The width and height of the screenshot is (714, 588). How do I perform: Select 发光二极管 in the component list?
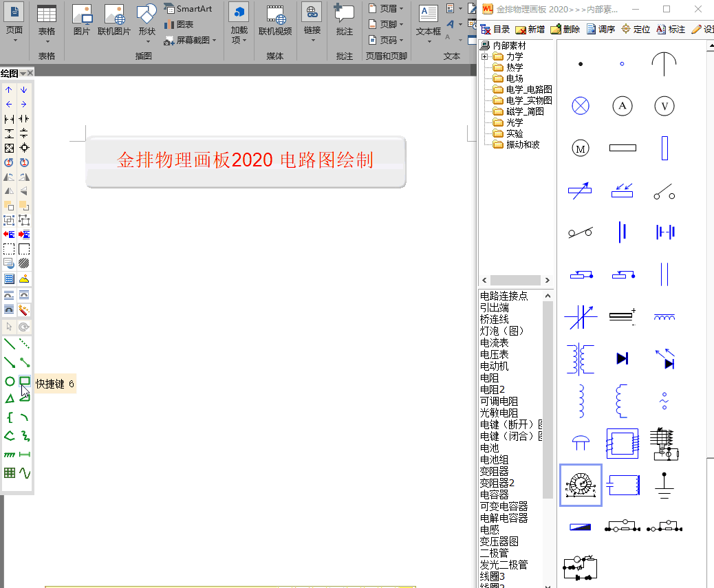504,565
